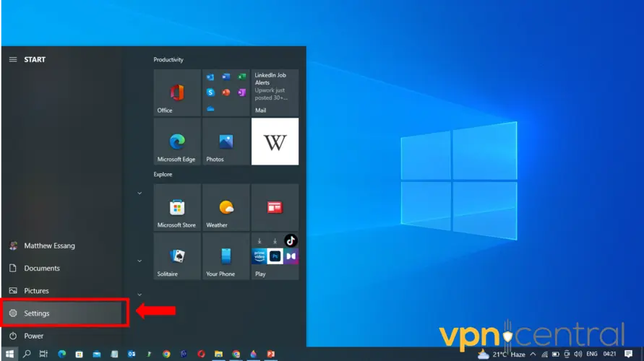The image size is (644, 361).
Task: Open the 04:21 clock calendar
Action: pos(610,354)
